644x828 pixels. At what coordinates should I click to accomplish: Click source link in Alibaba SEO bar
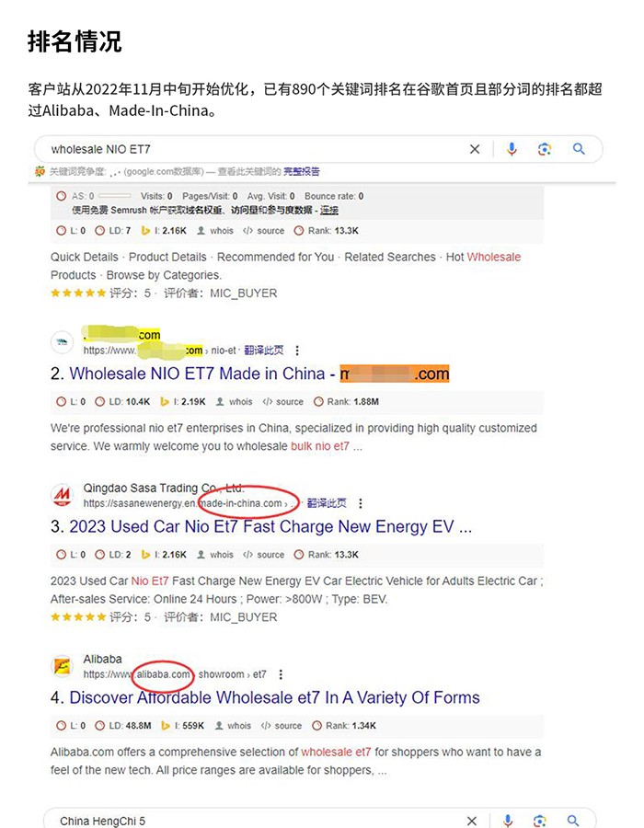[x=282, y=726]
